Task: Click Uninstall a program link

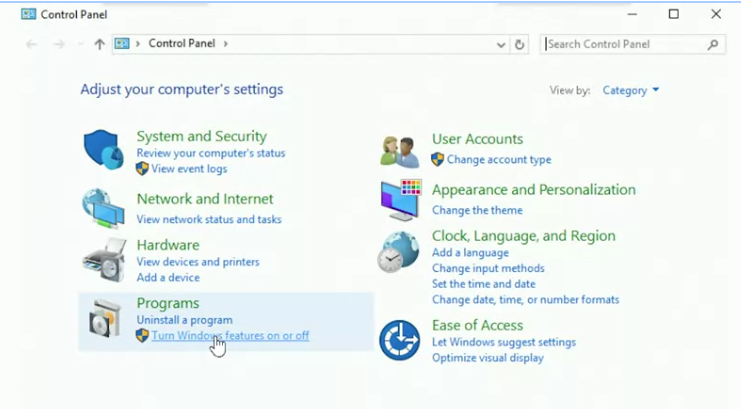Action: pyautogui.click(x=185, y=320)
